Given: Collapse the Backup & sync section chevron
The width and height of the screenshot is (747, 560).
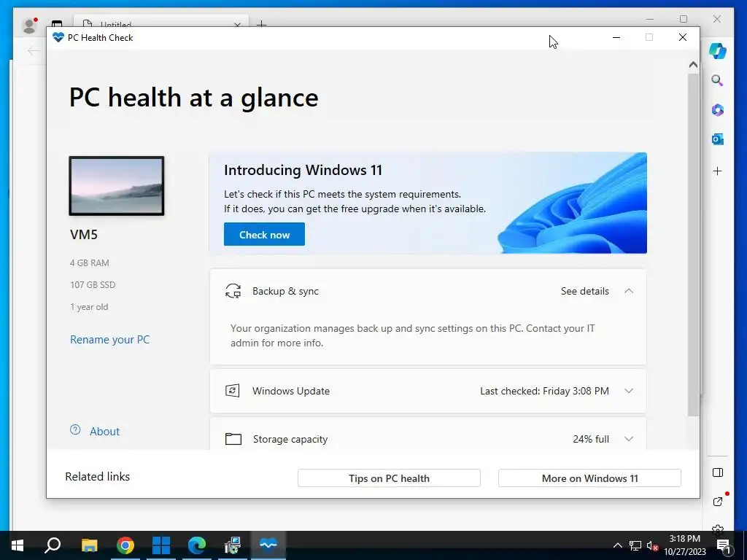Looking at the screenshot, I should 629,291.
